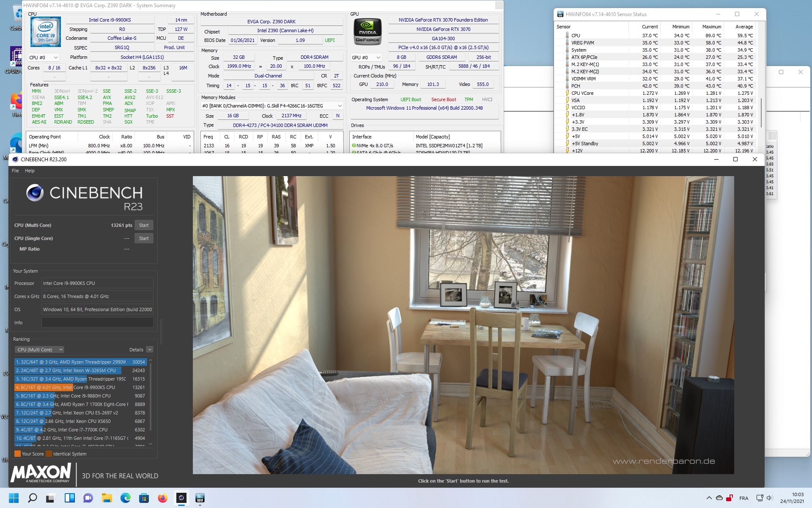Select ranking row AMD Ryzen Threadripper 2990W
The height and width of the screenshot is (508, 812).
[80, 362]
